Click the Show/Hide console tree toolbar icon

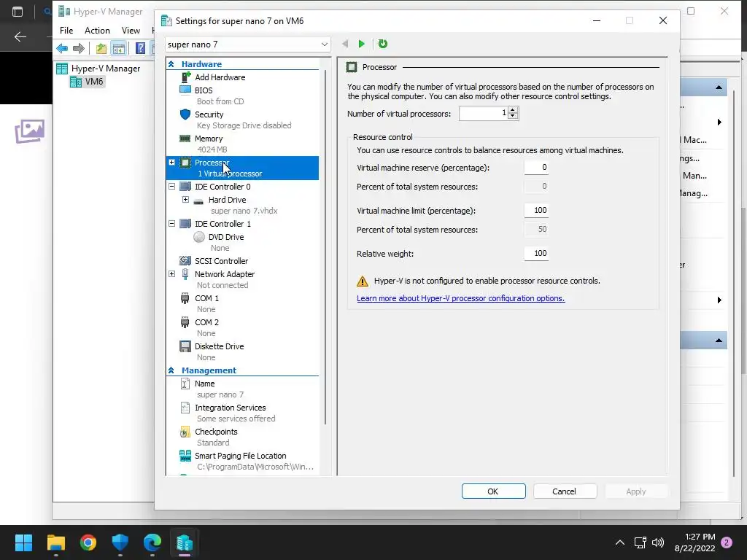118,48
